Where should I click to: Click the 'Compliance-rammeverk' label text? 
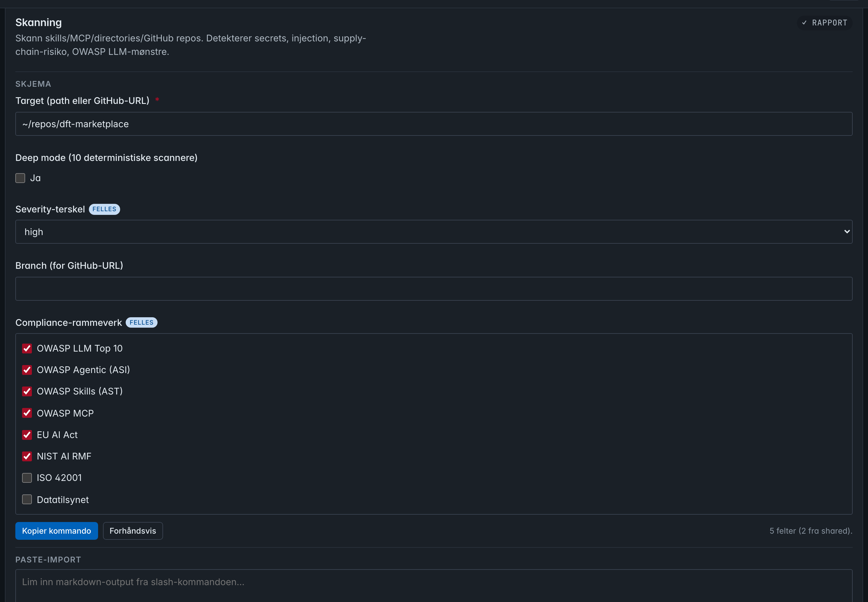click(x=69, y=322)
